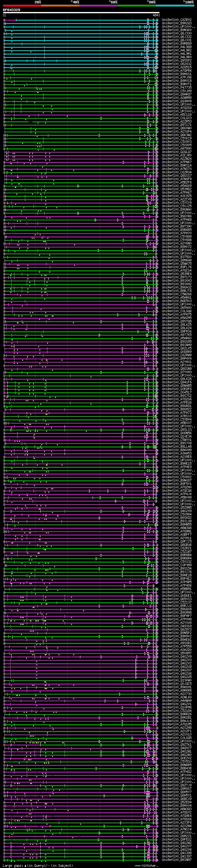This screenshot has width=197, height=868.
Task: Select the UniRef100_A7PJ96 label
Action: click(x=177, y=78)
